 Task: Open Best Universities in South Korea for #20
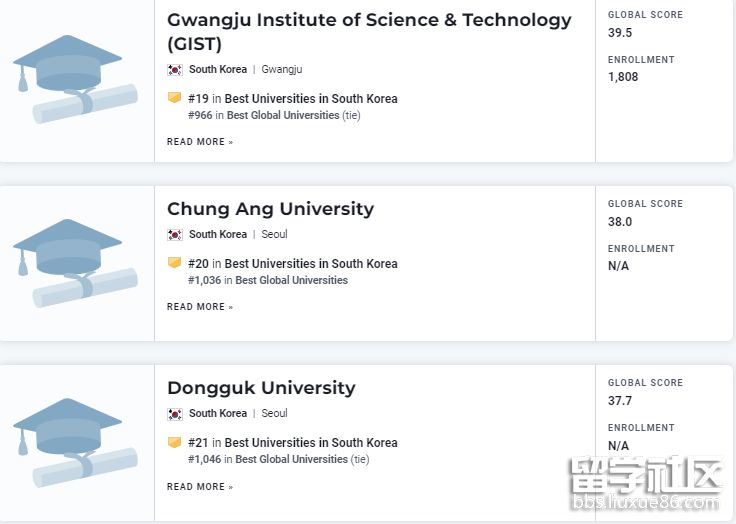311,264
